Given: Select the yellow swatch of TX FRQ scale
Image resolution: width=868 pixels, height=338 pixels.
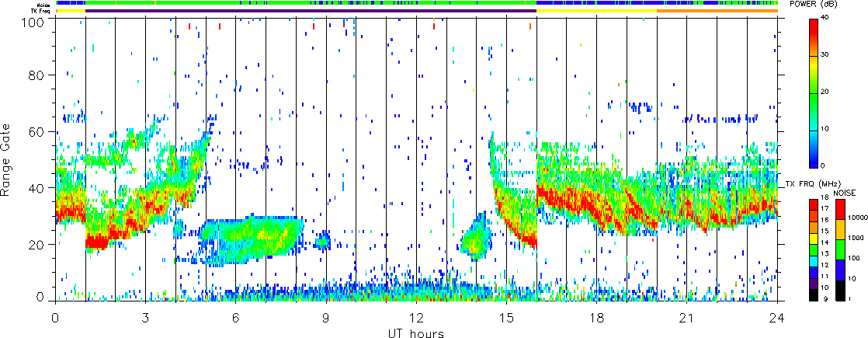Looking at the screenshot, I should point(813,237).
